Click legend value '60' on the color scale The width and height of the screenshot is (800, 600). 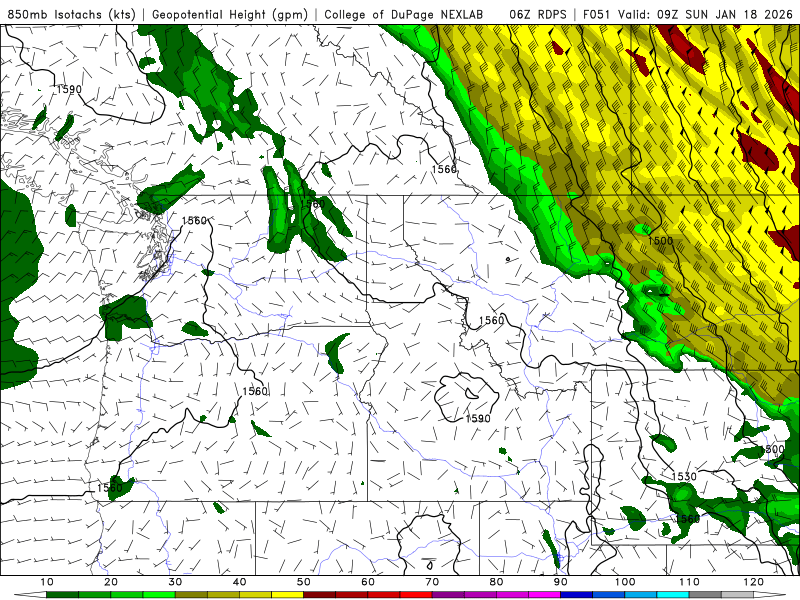tap(368, 582)
